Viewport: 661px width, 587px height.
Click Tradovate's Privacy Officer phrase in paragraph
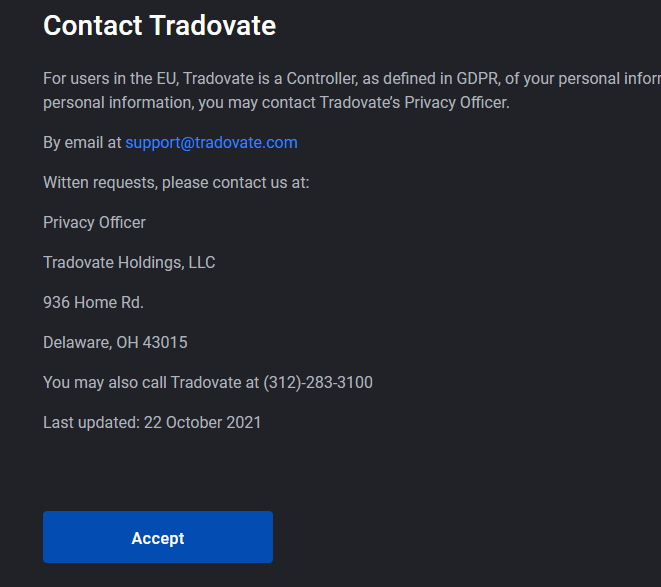coord(414,102)
